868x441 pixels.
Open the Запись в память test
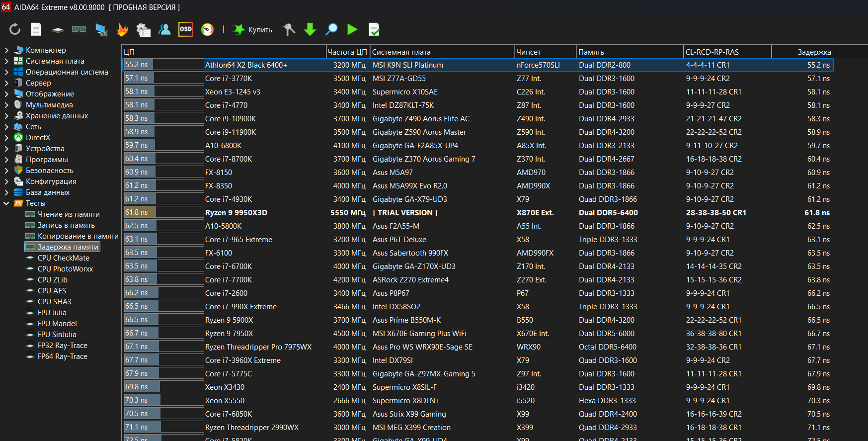(66, 225)
